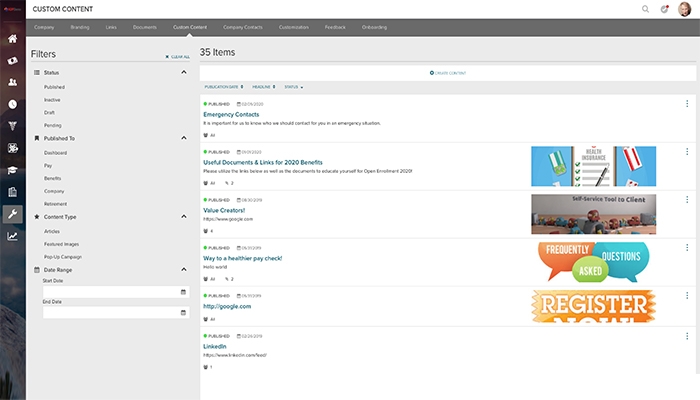Open Useful Documents & Links for 2020 Benefits
Screen dimensions: 700x400
click(x=263, y=162)
